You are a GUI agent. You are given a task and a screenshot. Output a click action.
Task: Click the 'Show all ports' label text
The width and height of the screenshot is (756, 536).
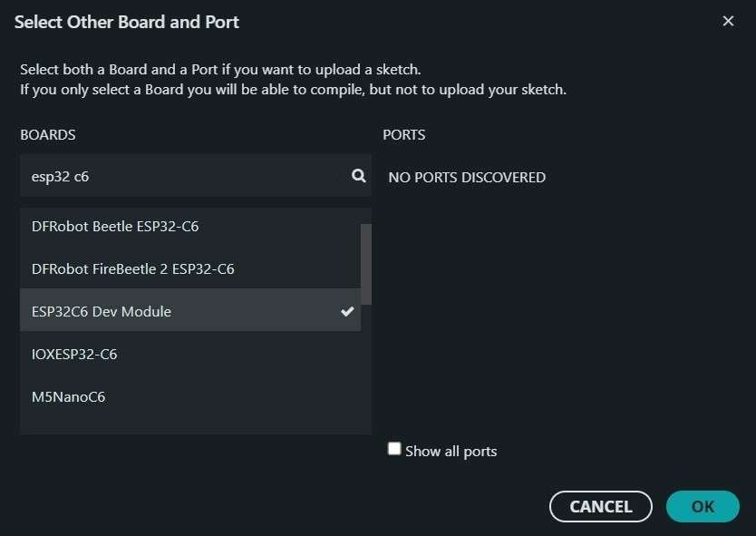(x=451, y=451)
